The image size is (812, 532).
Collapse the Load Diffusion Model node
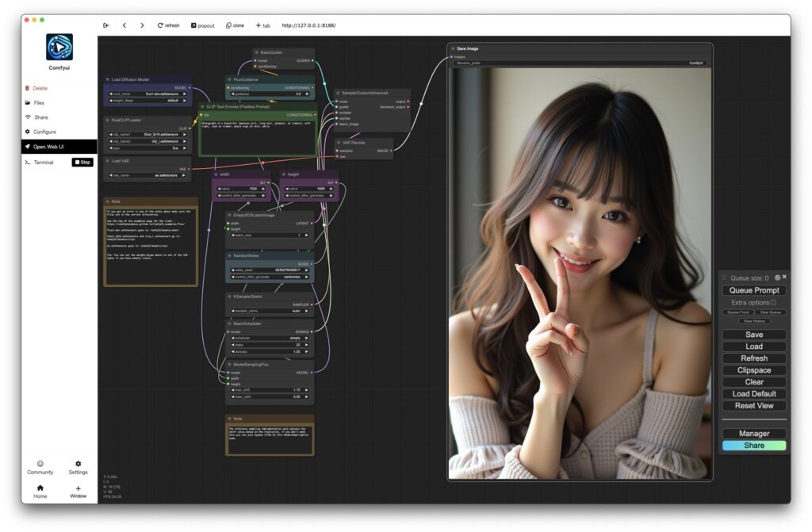pyautogui.click(x=107, y=79)
